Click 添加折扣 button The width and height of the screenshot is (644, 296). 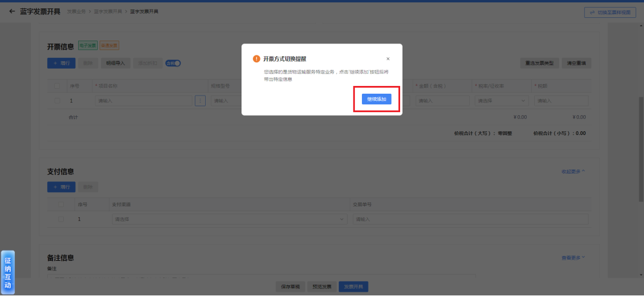coord(148,63)
